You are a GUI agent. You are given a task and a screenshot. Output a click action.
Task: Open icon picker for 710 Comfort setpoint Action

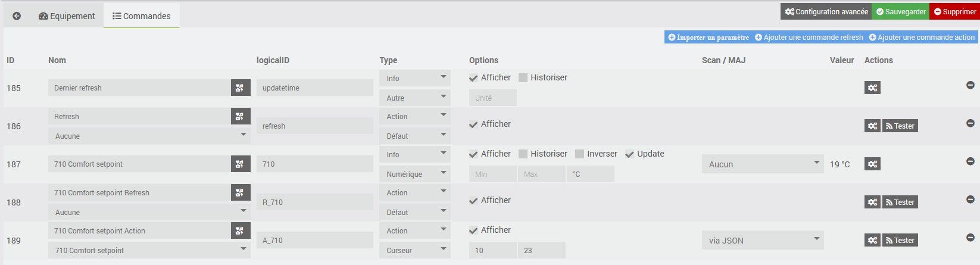pos(240,230)
